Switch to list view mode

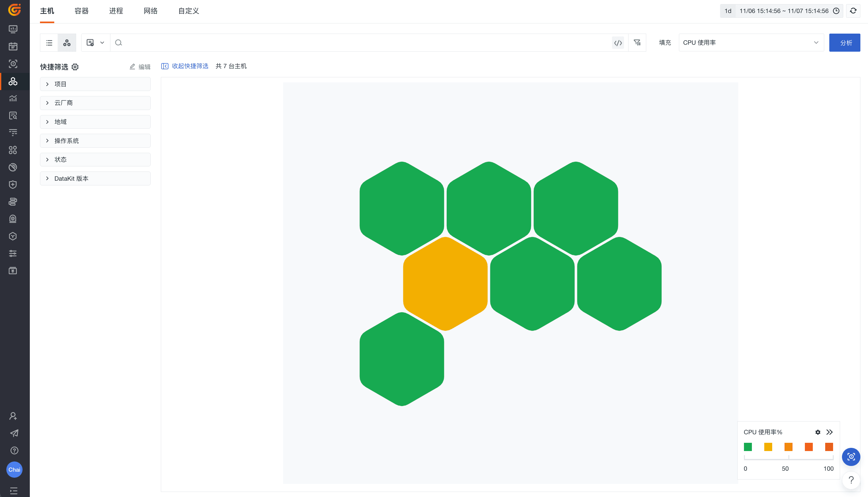[49, 43]
